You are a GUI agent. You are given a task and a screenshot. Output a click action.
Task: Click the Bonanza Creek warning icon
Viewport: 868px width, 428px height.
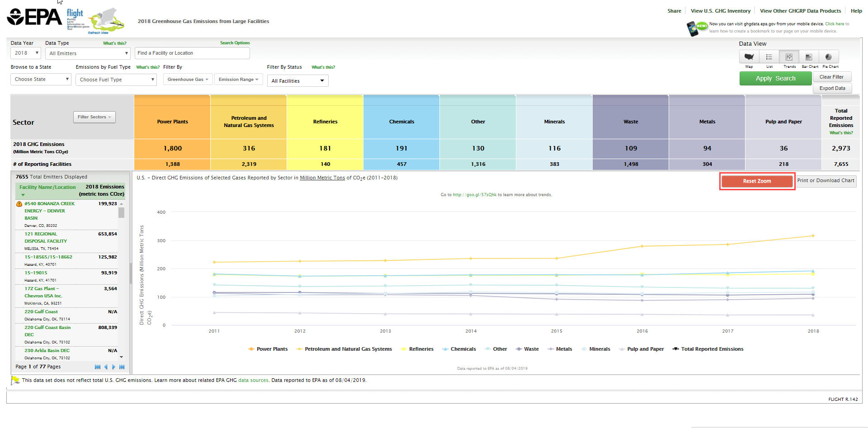pyautogui.click(x=19, y=204)
